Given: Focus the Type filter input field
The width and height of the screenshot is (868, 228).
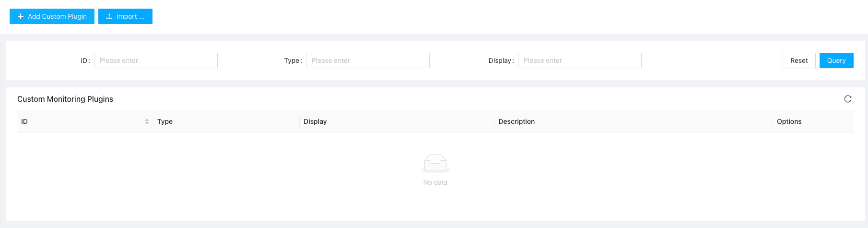Looking at the screenshot, I should point(367,60).
